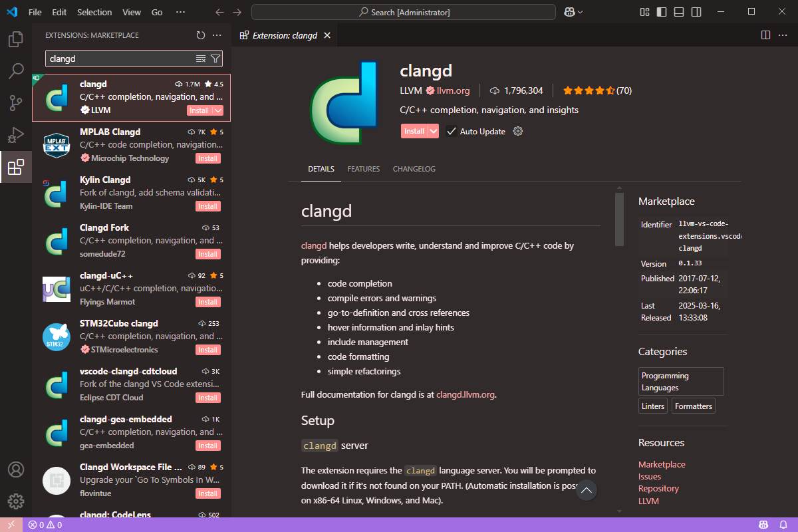Open the Repository resource link

click(658, 488)
